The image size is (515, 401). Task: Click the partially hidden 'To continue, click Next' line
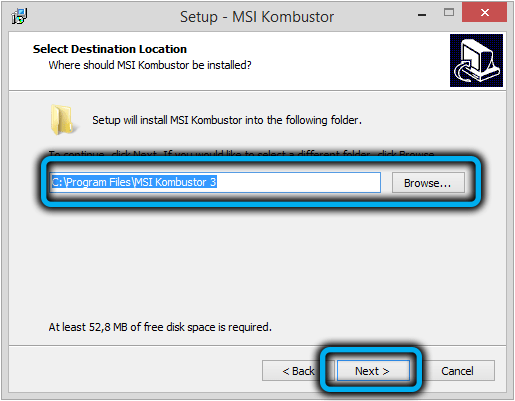tap(242, 153)
